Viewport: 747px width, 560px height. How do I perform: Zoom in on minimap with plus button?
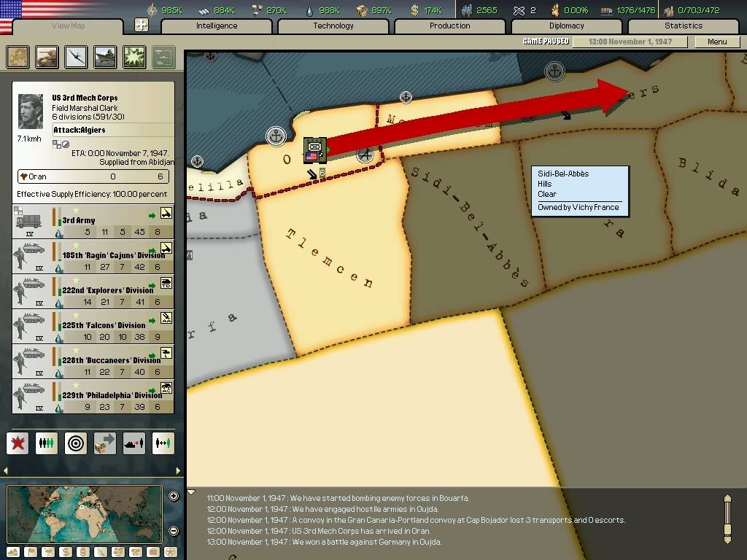[174, 497]
